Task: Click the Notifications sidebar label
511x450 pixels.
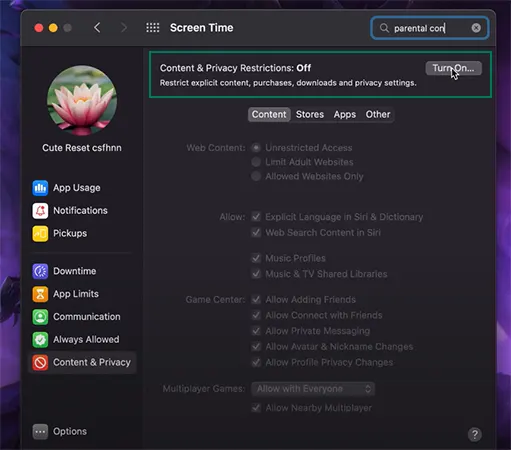Action: (x=80, y=211)
